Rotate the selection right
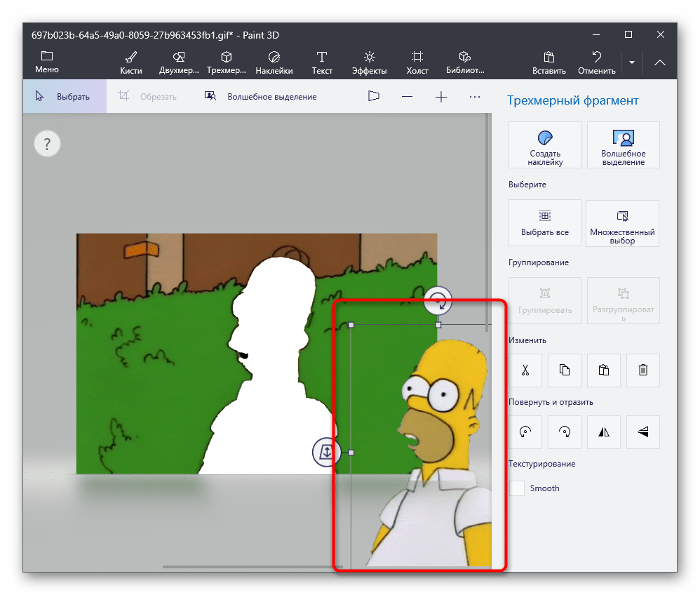Image resolution: width=700 pixels, height=595 pixels. click(x=564, y=432)
